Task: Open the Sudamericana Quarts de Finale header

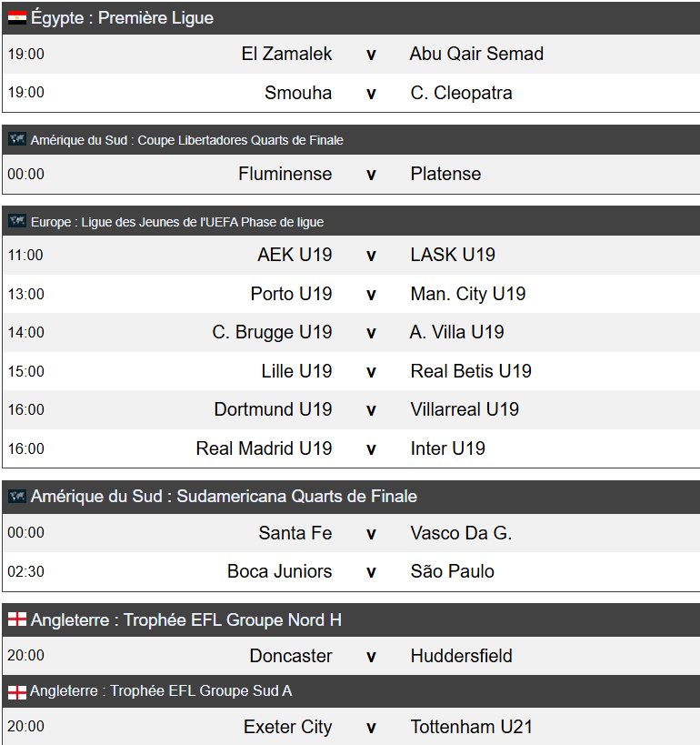Action: pos(351,497)
